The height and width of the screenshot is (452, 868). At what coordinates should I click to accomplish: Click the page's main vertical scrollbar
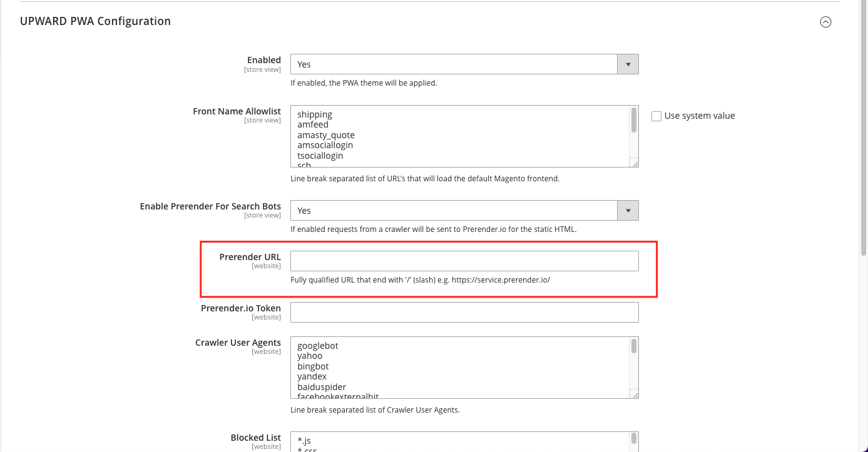864,128
